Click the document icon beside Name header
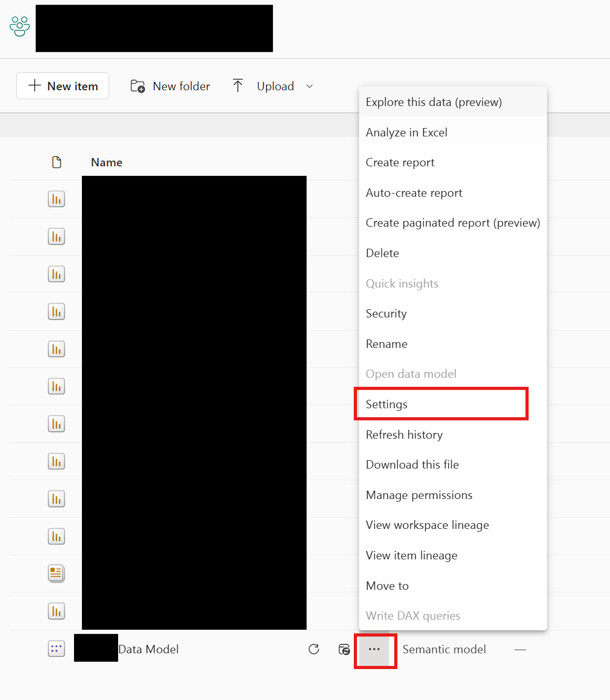Screen dimensions: 610x700 (x=57, y=162)
